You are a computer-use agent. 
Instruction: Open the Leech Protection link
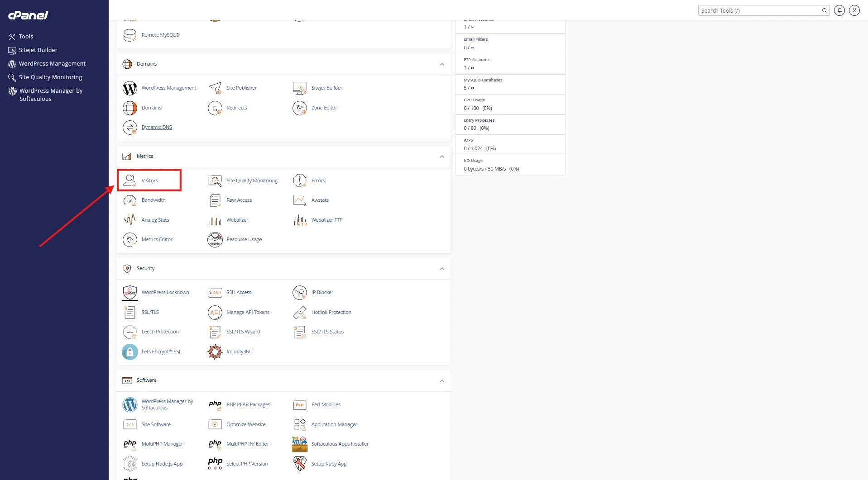[160, 332]
